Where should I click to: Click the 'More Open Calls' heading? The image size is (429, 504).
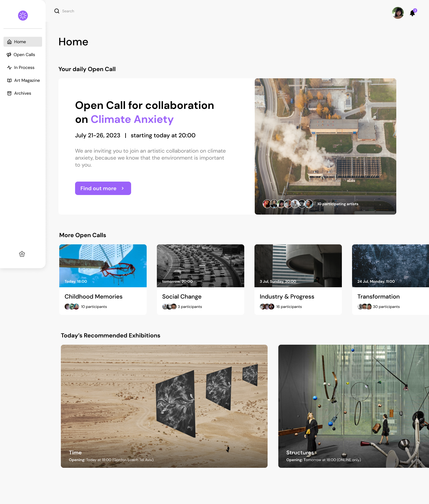click(83, 235)
